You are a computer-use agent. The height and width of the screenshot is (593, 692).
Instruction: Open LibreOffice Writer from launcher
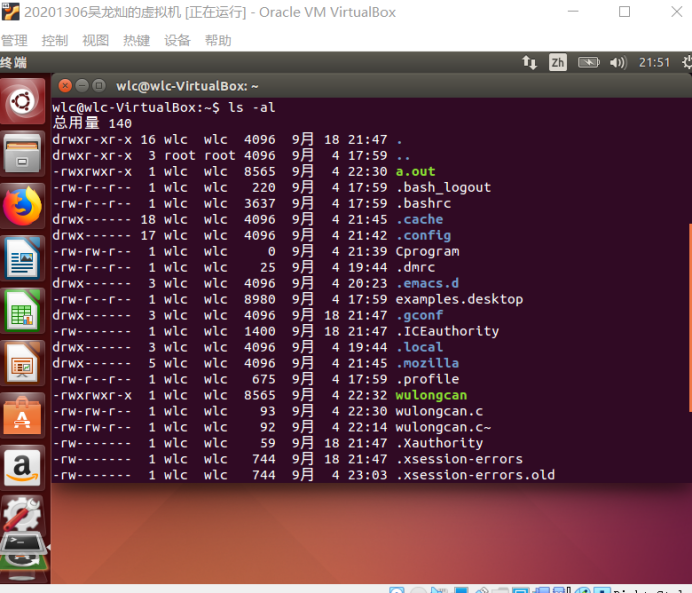23,259
